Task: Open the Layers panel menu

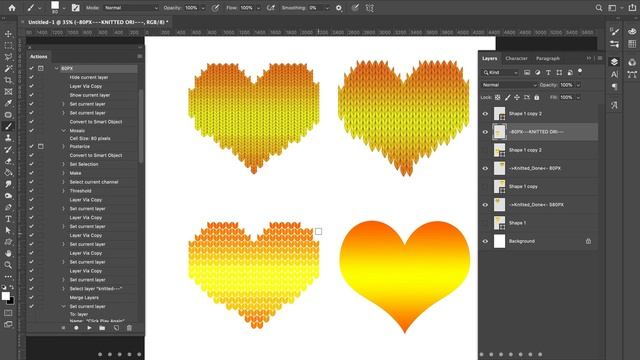Action: click(600, 58)
